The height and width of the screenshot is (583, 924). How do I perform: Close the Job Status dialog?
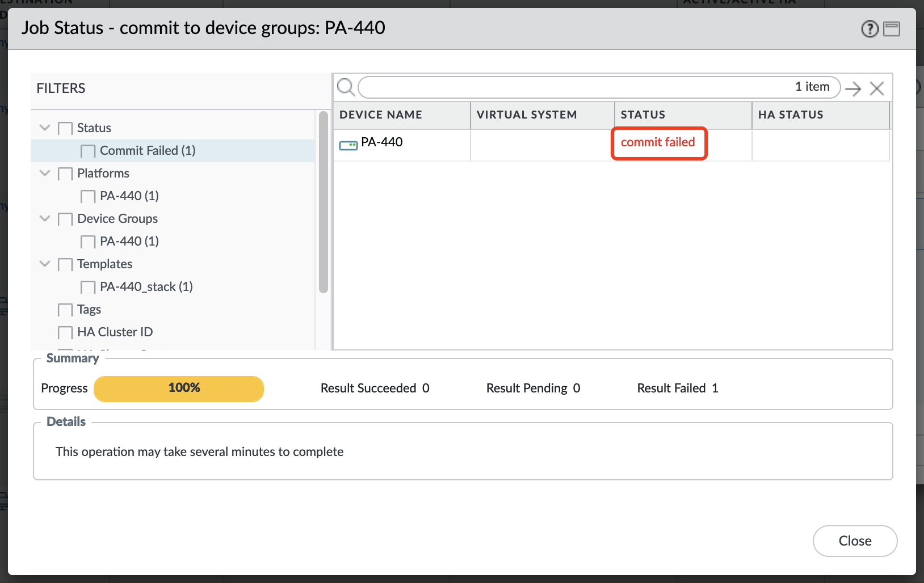pos(855,541)
